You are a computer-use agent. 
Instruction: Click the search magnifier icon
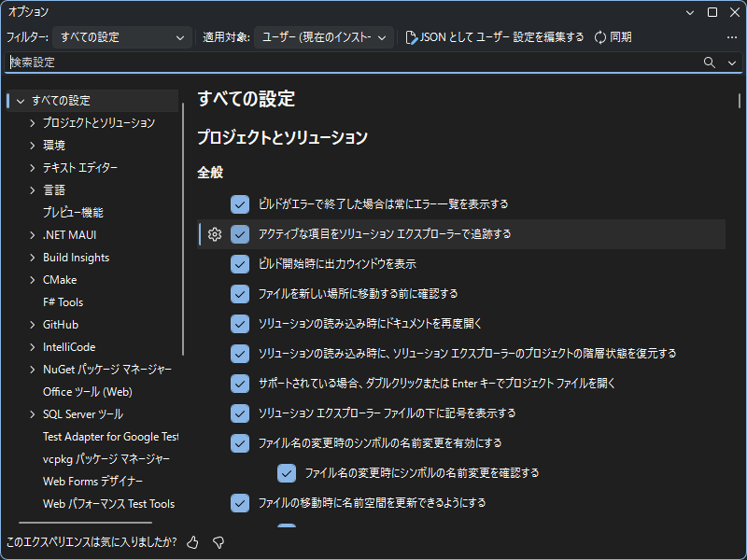[x=710, y=63]
